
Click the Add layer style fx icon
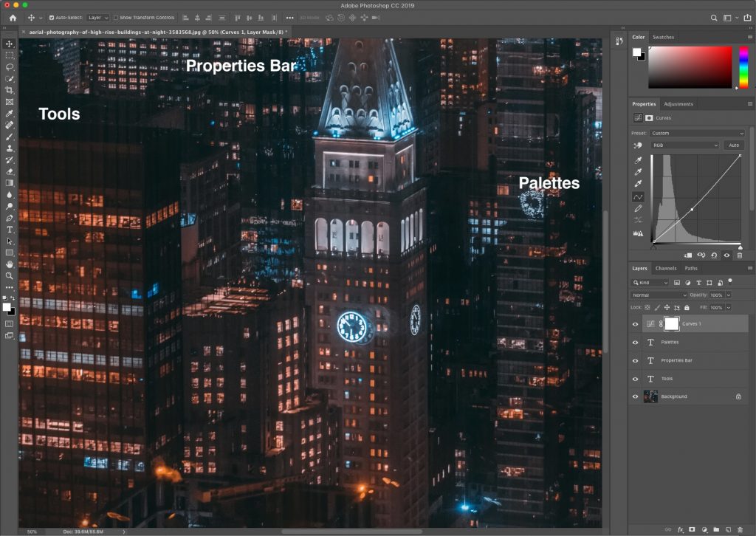click(x=680, y=529)
